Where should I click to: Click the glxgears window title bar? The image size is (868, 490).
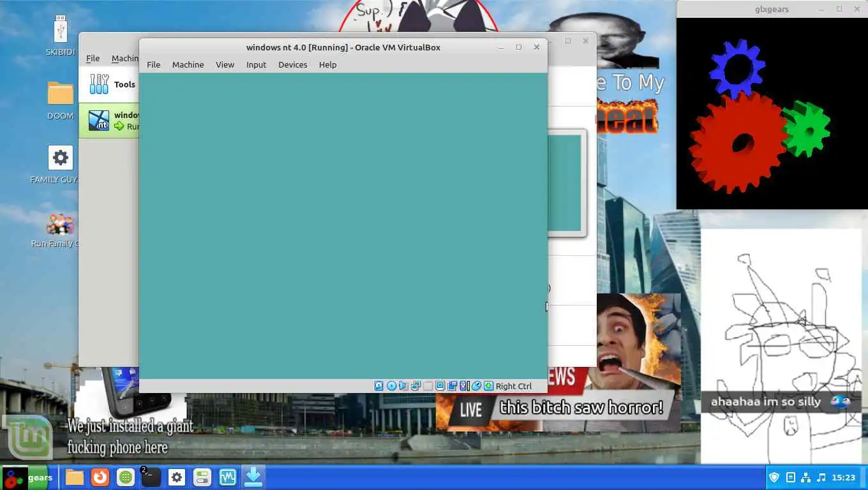(x=772, y=9)
